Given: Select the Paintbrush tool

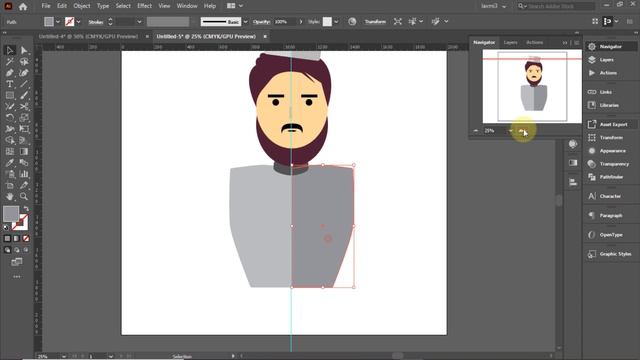Looking at the screenshot, I should pos(24,96).
